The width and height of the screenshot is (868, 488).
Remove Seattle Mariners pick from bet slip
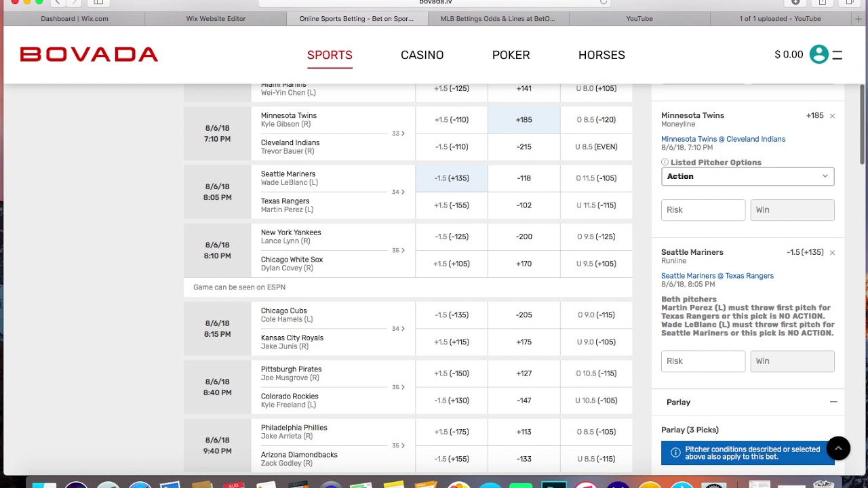pos(832,253)
